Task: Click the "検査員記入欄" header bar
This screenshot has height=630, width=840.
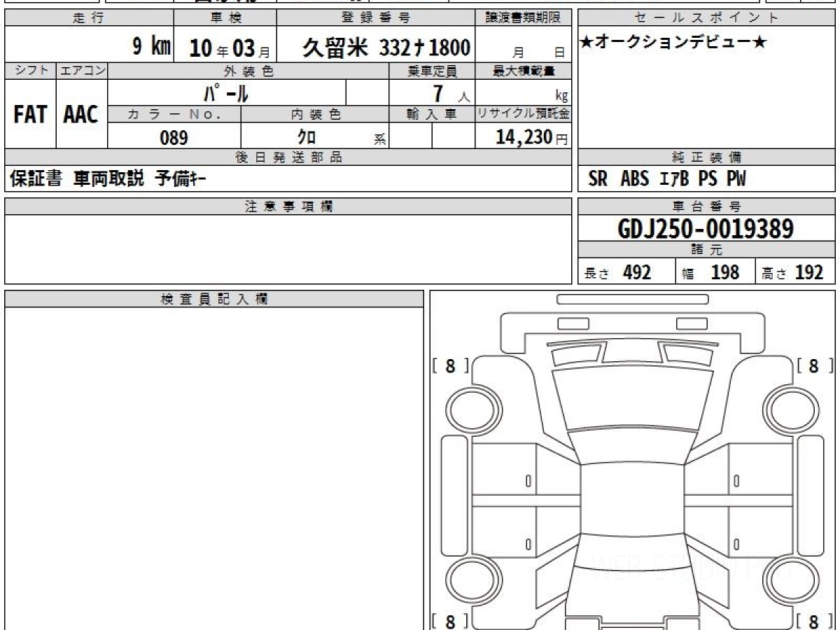Action: click(x=214, y=299)
